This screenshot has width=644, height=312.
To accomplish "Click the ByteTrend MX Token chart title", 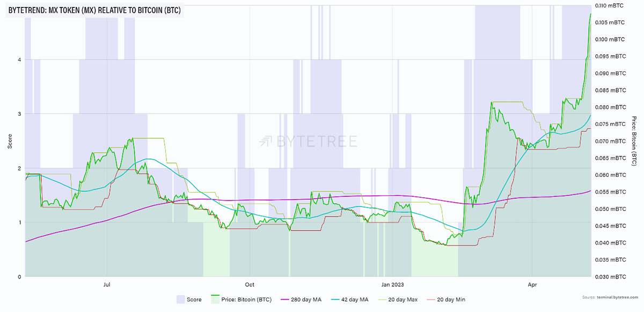I will (95, 10).
